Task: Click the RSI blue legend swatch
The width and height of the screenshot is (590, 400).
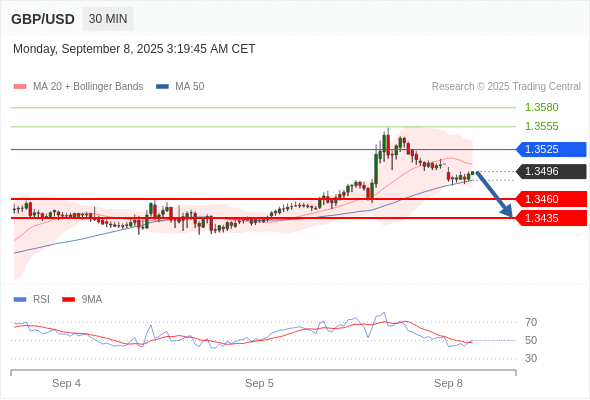Action: tap(20, 300)
